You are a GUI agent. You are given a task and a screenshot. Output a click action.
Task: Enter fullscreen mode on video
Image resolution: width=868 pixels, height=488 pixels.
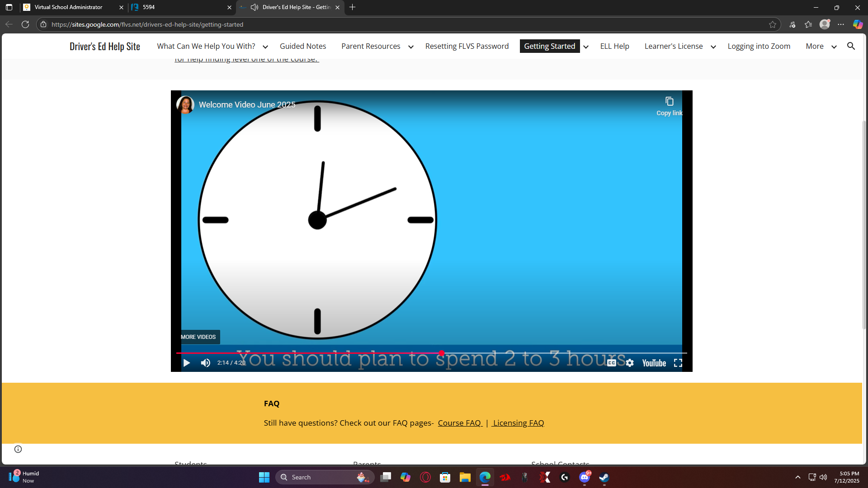coord(678,363)
